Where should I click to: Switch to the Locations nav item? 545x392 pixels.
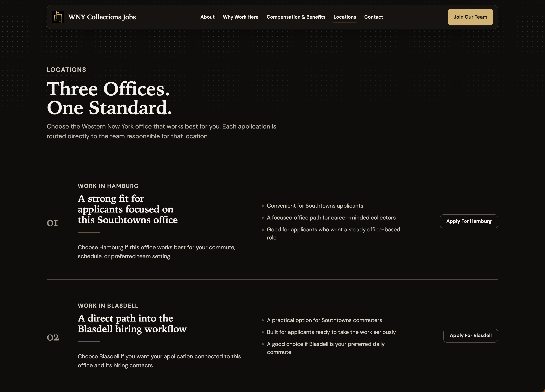coord(345,17)
